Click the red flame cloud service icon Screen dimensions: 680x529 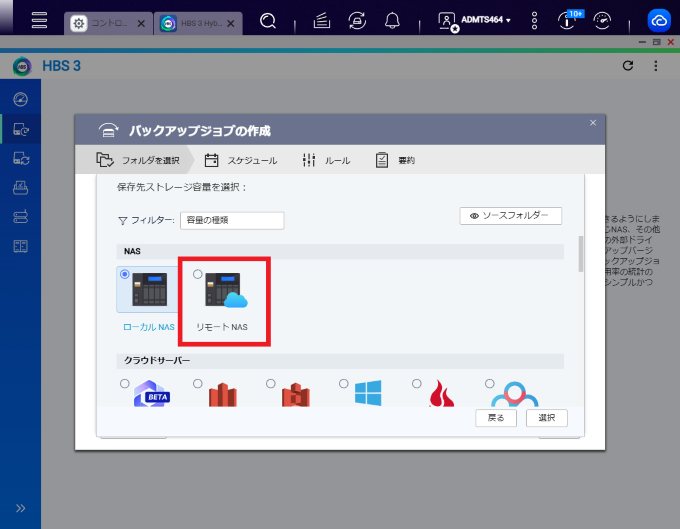point(441,393)
